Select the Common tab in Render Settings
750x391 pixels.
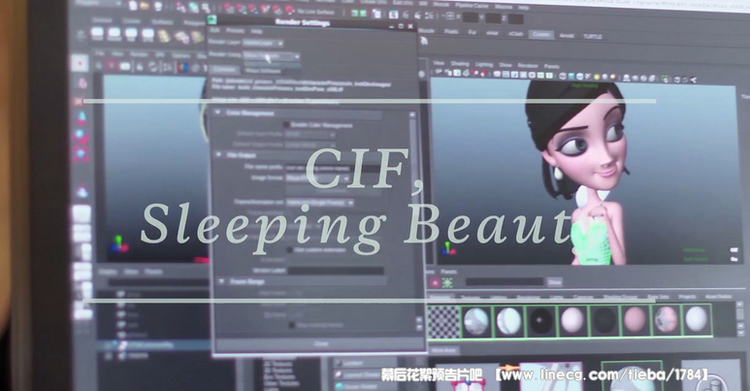pyautogui.click(x=223, y=69)
